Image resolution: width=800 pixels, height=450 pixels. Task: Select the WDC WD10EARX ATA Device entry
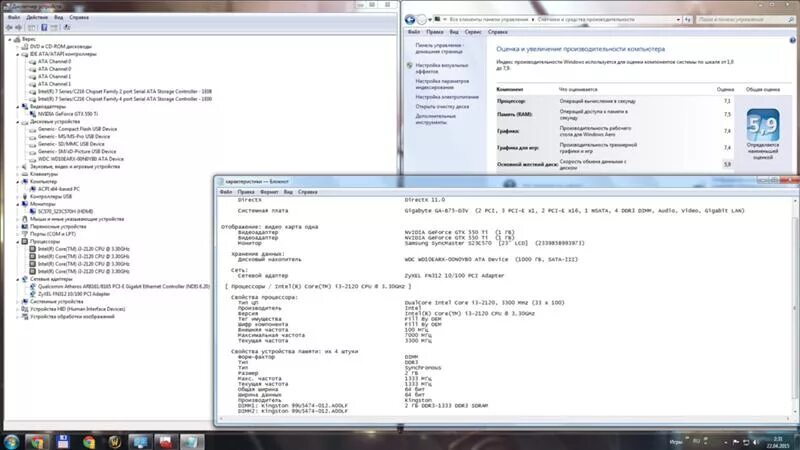pos(81,159)
